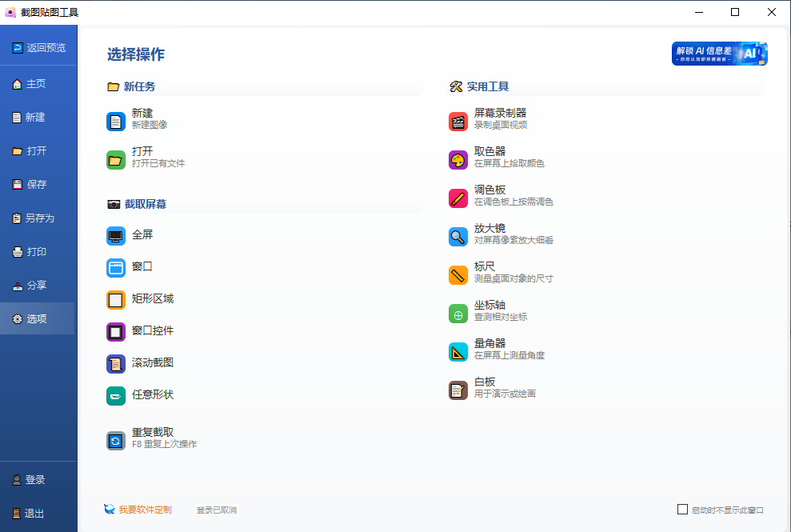Click the 解锁AI信息差 promotional banner
The height and width of the screenshot is (532, 791).
(717, 53)
